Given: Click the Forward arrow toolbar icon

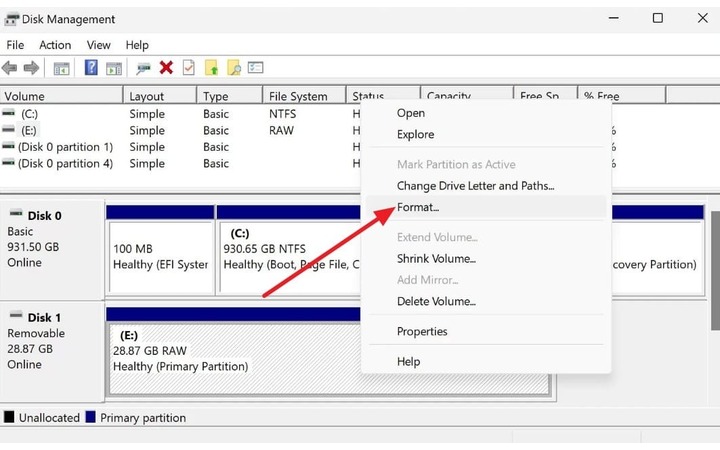Looking at the screenshot, I should coord(31,68).
